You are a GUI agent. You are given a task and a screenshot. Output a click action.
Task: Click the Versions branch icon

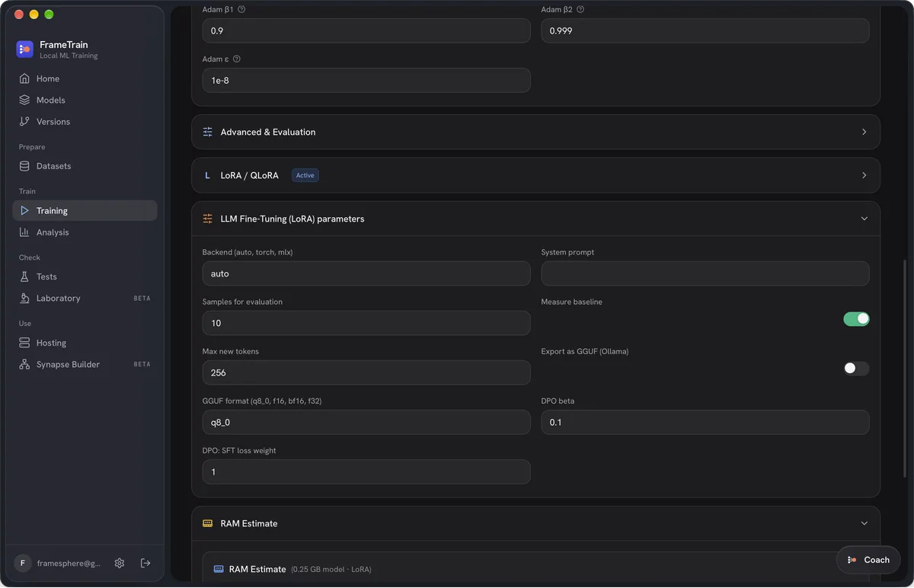24,122
